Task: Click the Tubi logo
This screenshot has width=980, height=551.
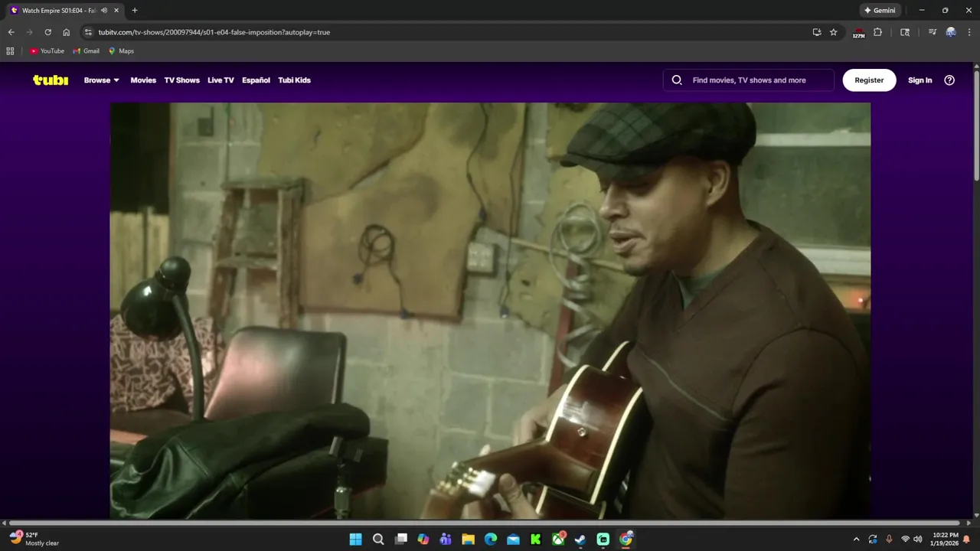Action: click(x=51, y=80)
